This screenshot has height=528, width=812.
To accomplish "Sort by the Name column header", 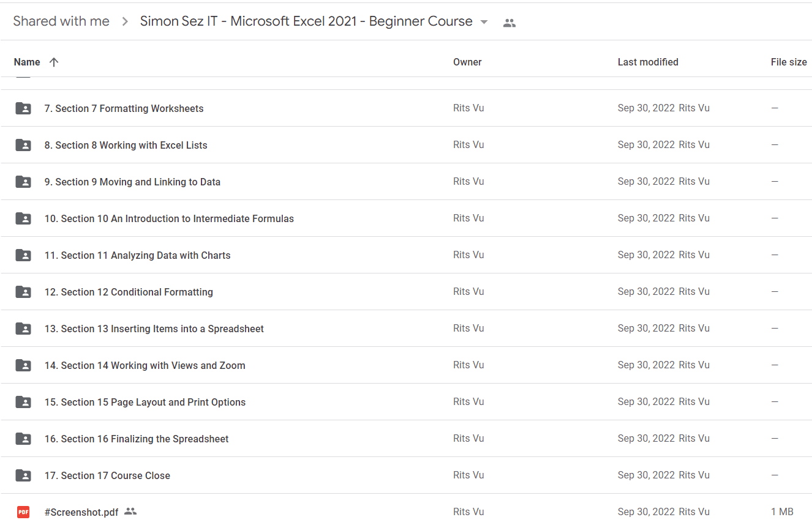I will [x=27, y=62].
